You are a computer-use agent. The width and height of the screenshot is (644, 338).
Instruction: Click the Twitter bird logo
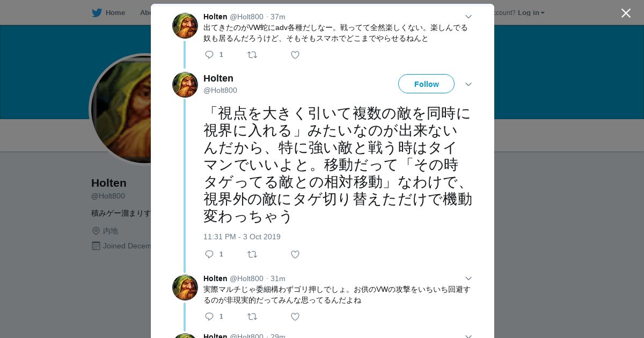97,12
